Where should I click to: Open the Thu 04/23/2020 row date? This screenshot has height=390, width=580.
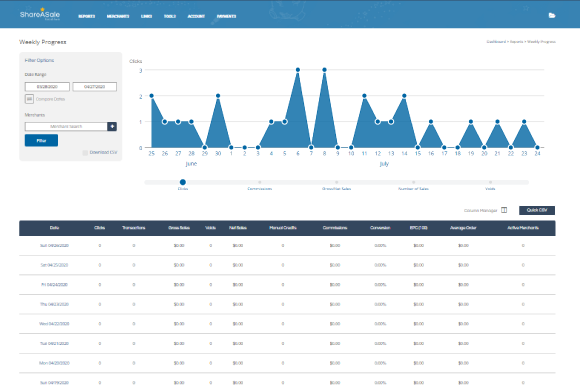[54, 305]
